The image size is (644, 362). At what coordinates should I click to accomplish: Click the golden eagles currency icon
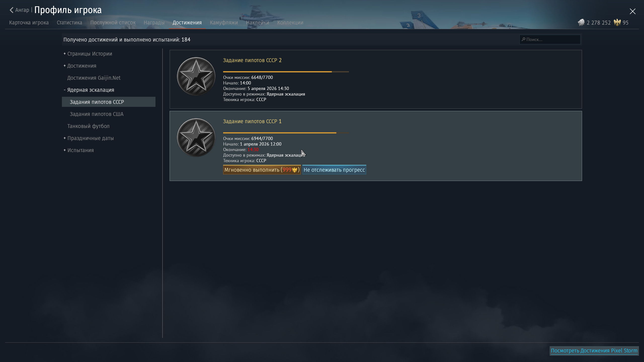point(617,23)
